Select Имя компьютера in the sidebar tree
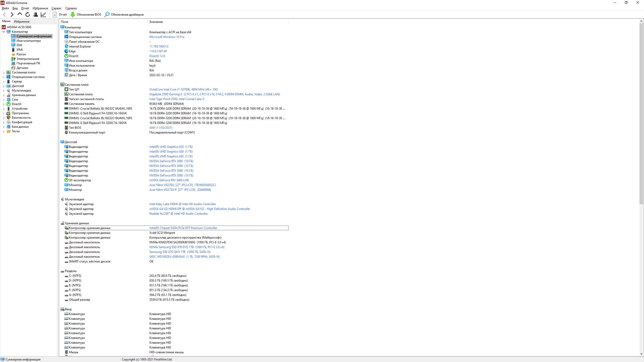The image size is (644, 362). [x=28, y=41]
